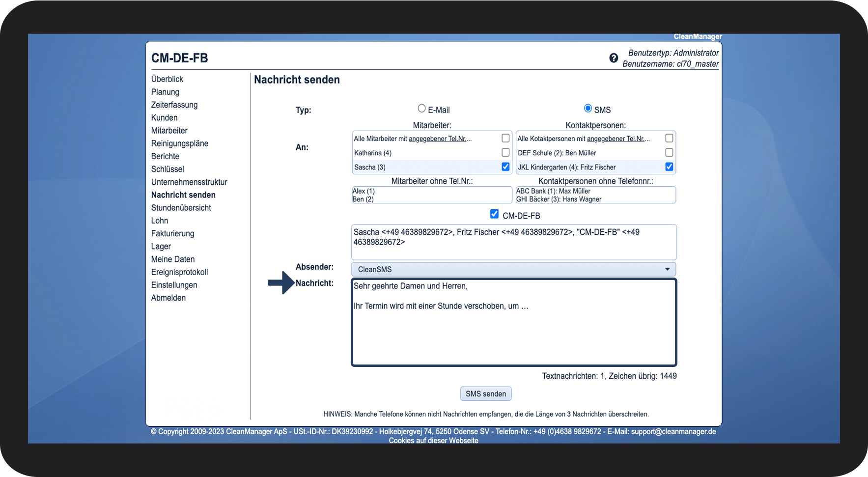This screenshot has width=868, height=477.
Task: Select the SMS radio button
Action: point(588,109)
